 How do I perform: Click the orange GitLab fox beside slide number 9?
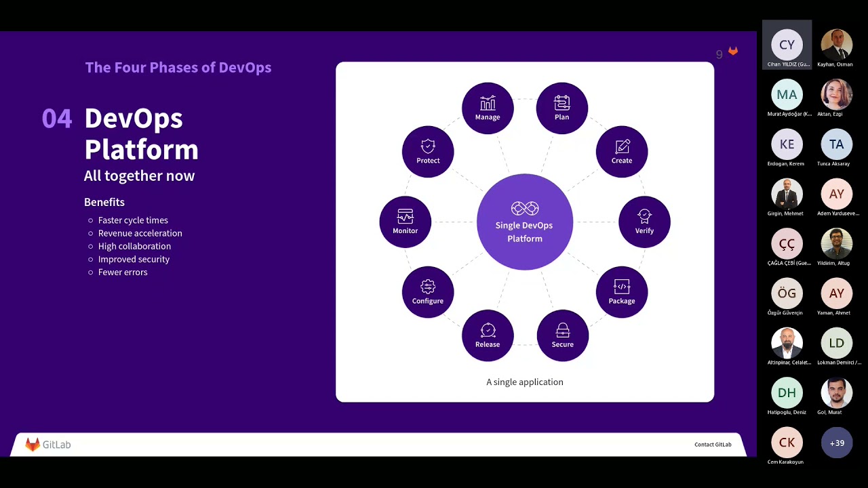[x=733, y=52]
